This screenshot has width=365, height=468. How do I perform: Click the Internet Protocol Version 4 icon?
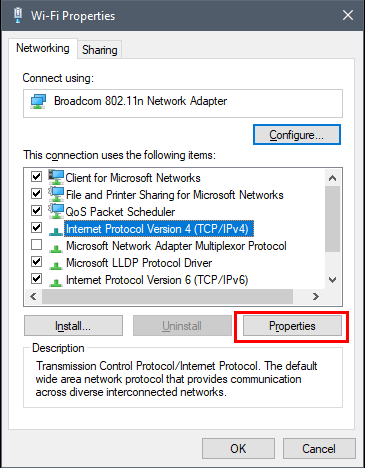coord(56,231)
